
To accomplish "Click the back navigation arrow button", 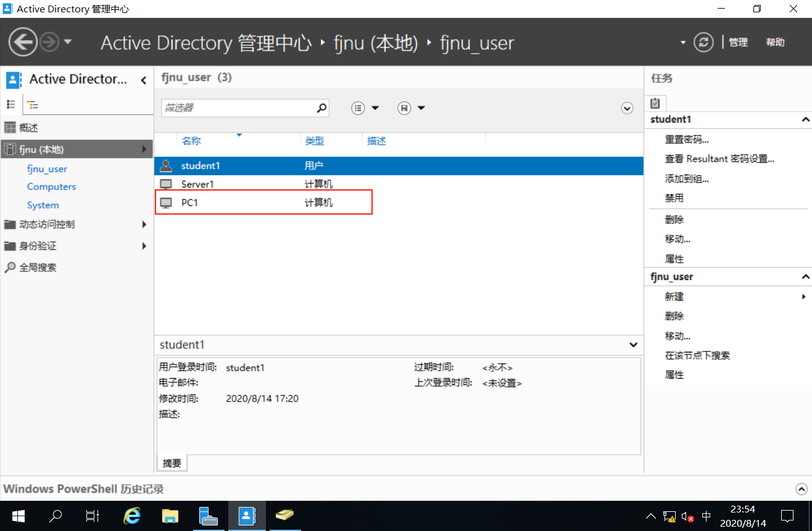I will pos(23,42).
